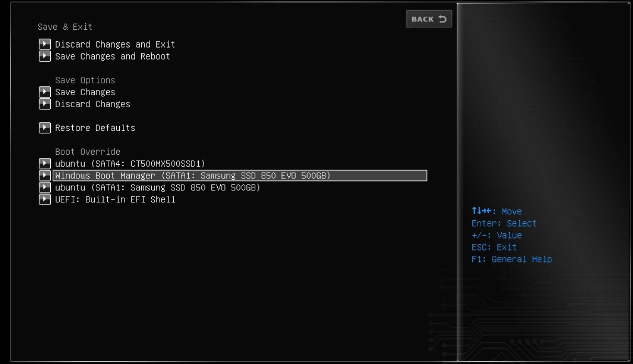This screenshot has height=364, width=633.
Task: Click the ESC: Exit key hint
Action: click(x=494, y=247)
